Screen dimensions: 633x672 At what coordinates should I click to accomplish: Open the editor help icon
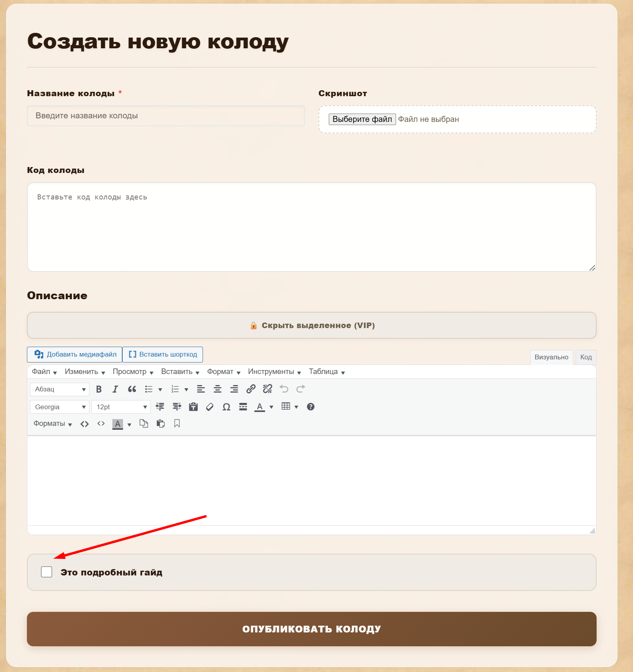pos(311,407)
